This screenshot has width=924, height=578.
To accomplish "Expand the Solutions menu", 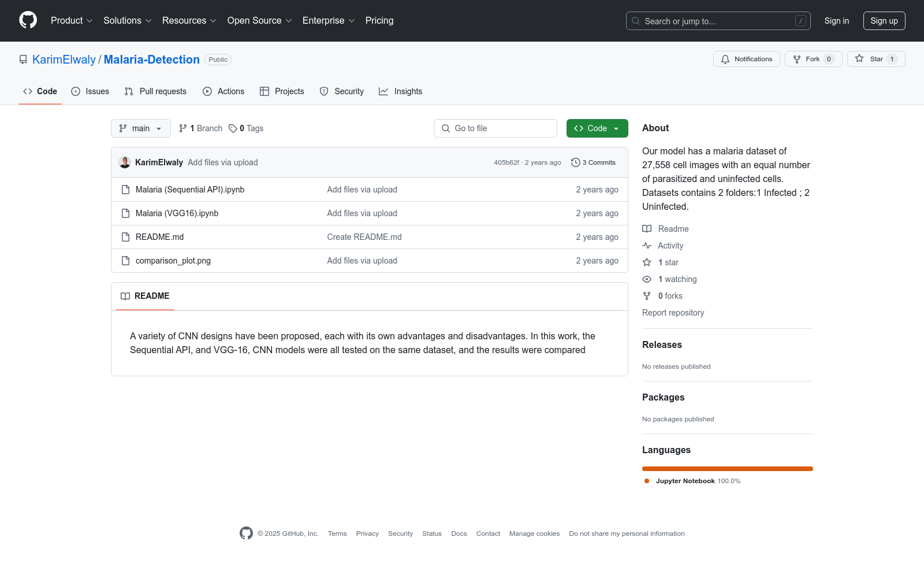I will (x=128, y=21).
